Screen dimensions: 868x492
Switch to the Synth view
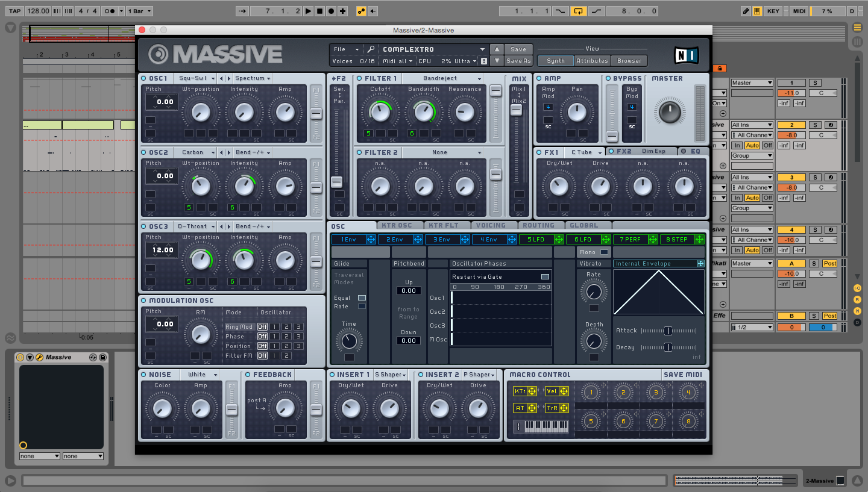point(556,61)
